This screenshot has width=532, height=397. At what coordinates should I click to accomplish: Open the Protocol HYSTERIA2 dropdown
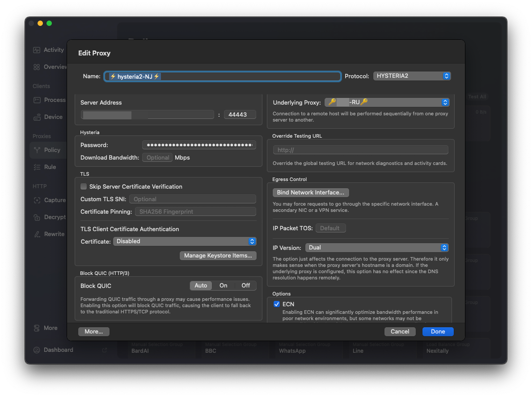(412, 76)
